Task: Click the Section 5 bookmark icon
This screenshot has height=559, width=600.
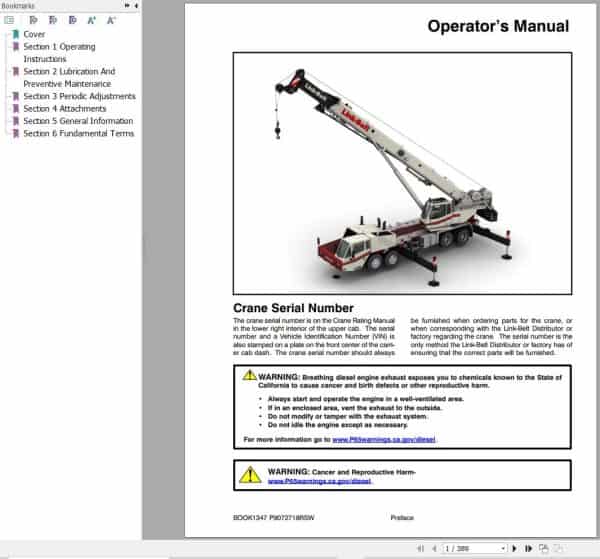Action: coord(16,121)
